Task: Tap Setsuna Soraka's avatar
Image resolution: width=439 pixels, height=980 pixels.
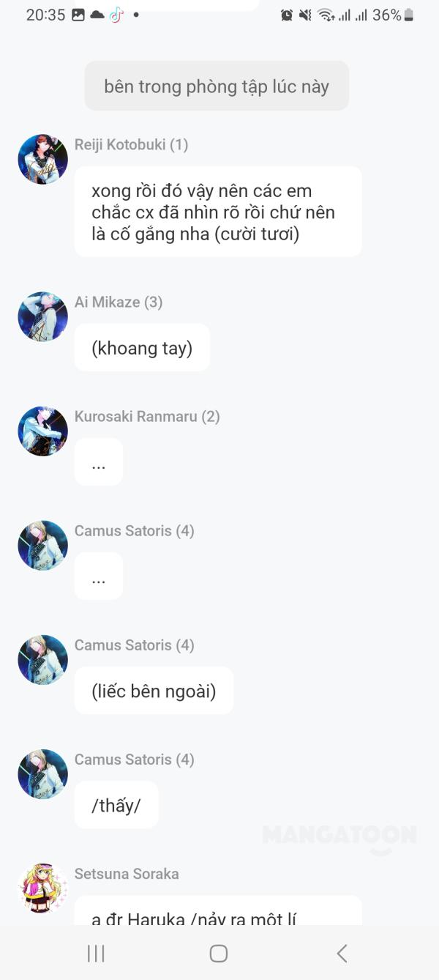Action: point(42,888)
